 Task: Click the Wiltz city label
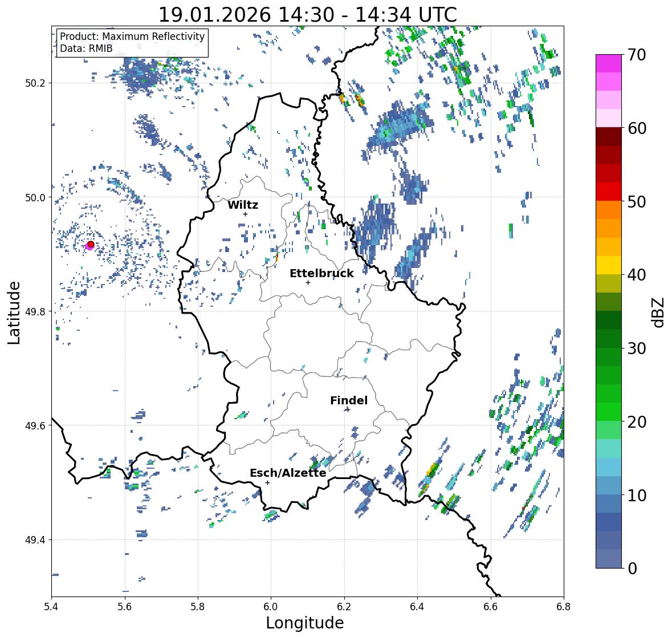coord(243,205)
